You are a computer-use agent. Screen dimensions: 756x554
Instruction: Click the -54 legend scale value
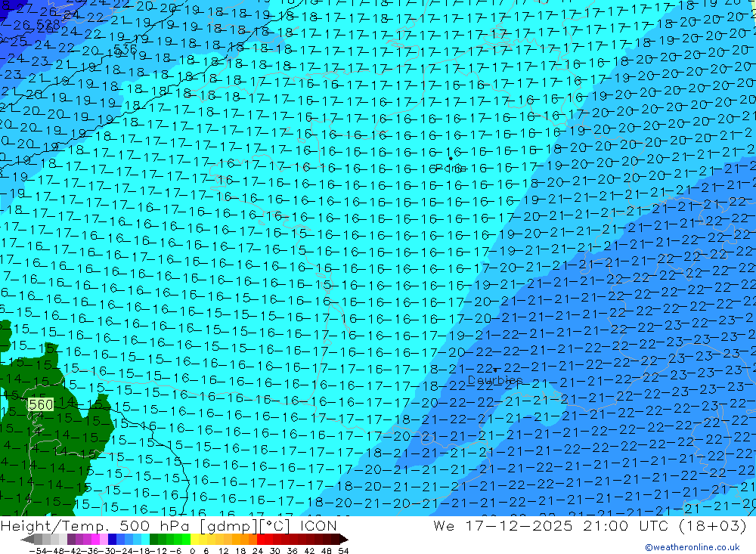click(x=38, y=551)
